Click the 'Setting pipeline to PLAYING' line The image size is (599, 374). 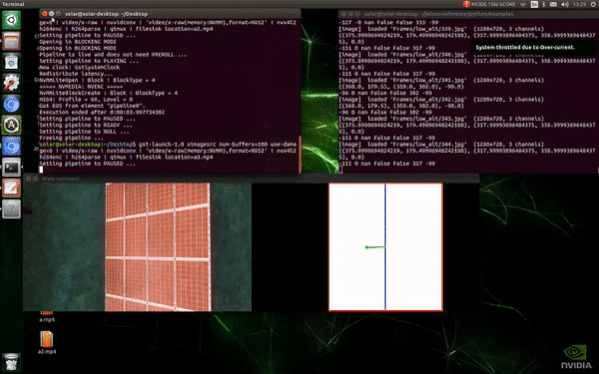[89, 61]
